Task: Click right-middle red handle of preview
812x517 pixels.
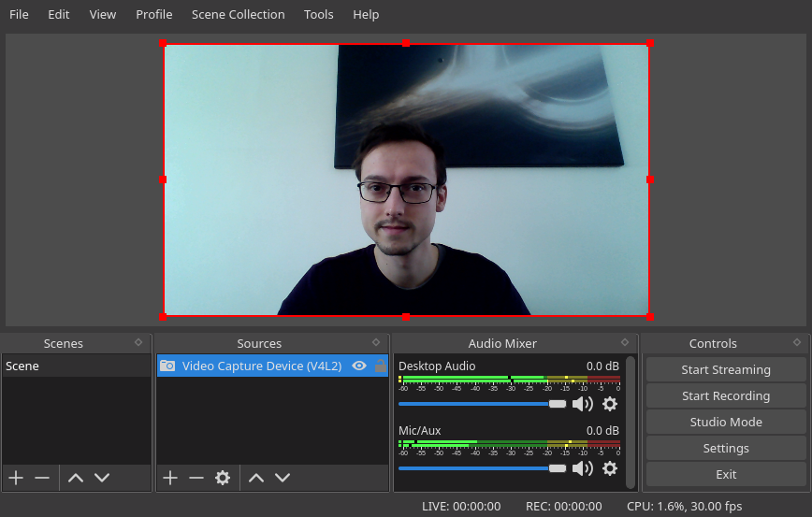Action: coord(650,180)
